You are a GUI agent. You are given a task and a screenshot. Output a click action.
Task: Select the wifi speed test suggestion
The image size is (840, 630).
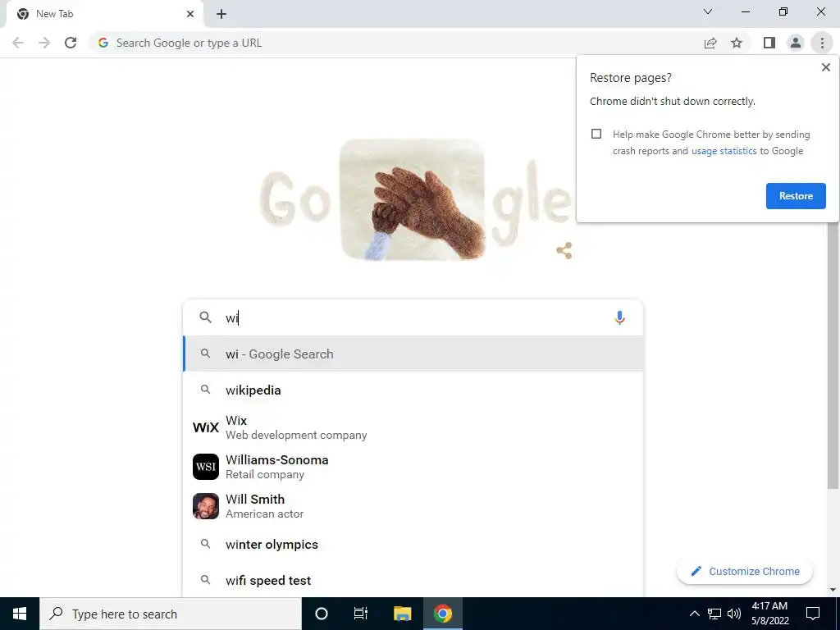pos(413,580)
